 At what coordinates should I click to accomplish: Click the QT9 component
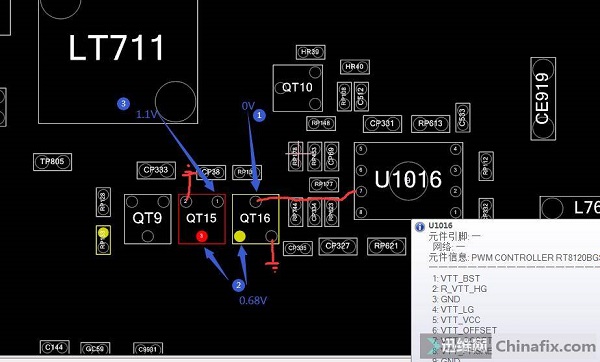point(148,219)
